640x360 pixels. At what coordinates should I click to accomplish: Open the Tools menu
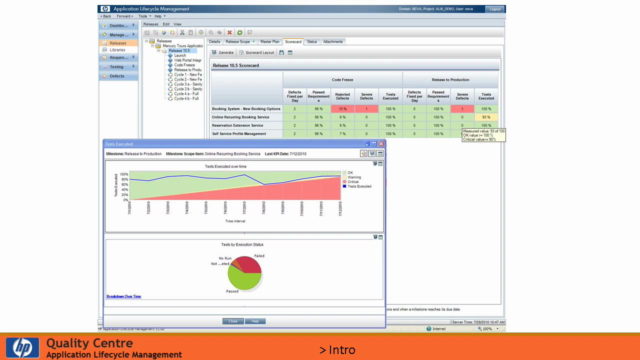click(144, 16)
